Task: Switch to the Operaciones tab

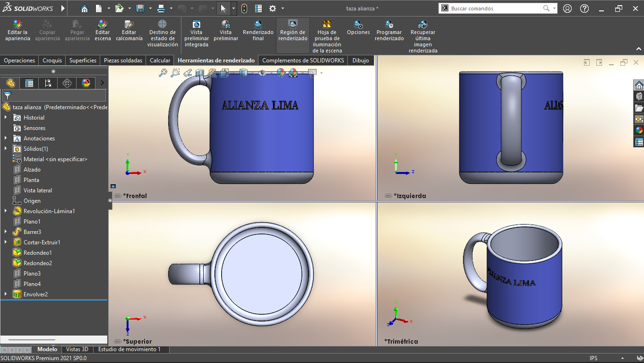Action: coord(19,60)
